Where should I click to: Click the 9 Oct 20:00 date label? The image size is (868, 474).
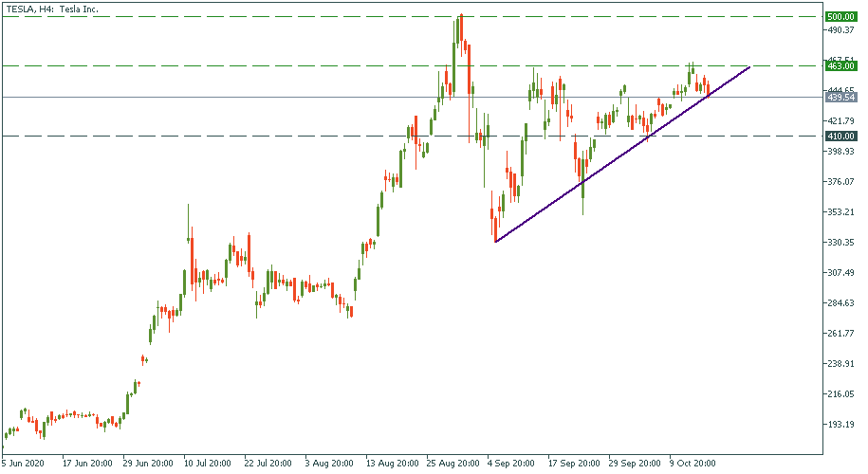[693, 465]
